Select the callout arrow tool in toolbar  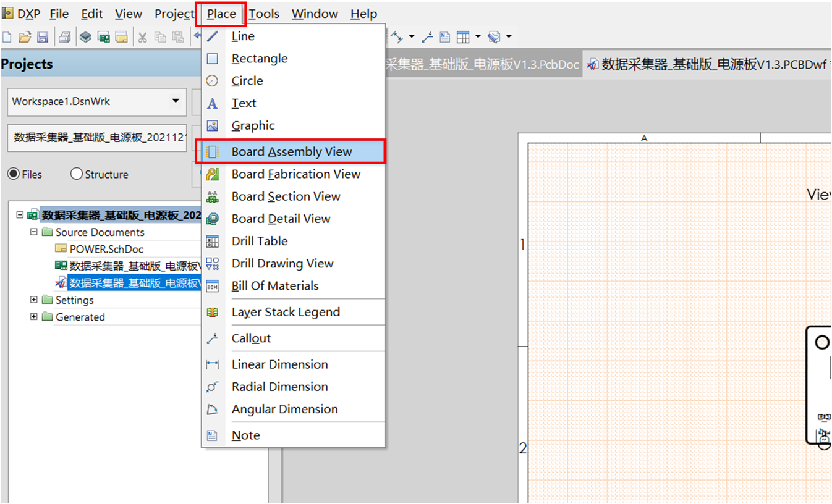tap(427, 38)
